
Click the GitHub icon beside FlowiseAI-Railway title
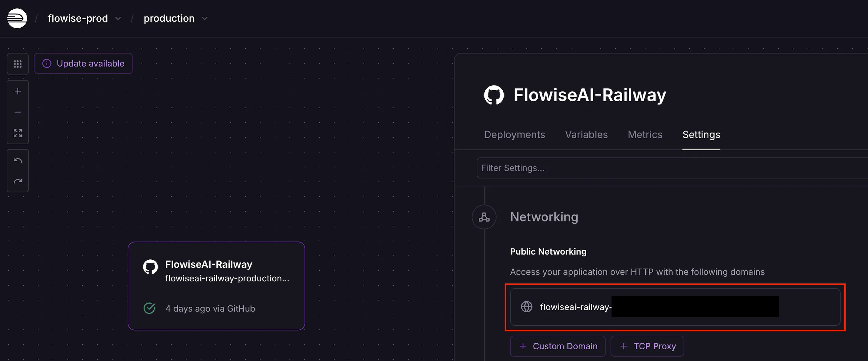pos(494,95)
